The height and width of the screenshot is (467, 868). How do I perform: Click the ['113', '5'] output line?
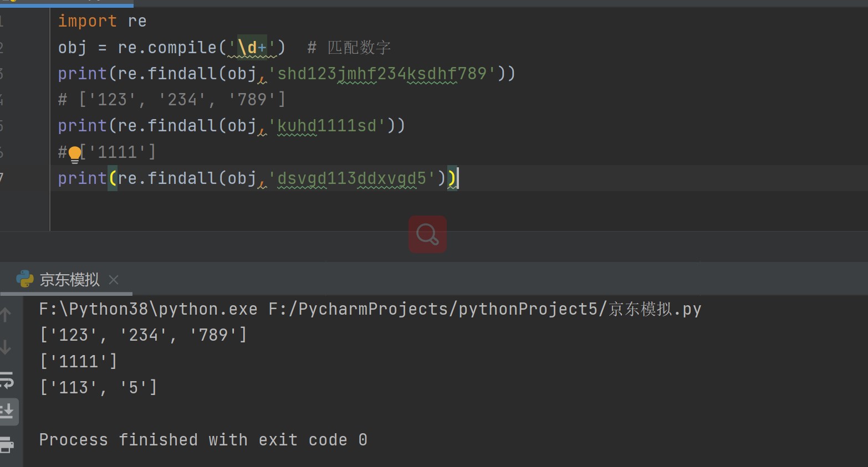pos(99,387)
